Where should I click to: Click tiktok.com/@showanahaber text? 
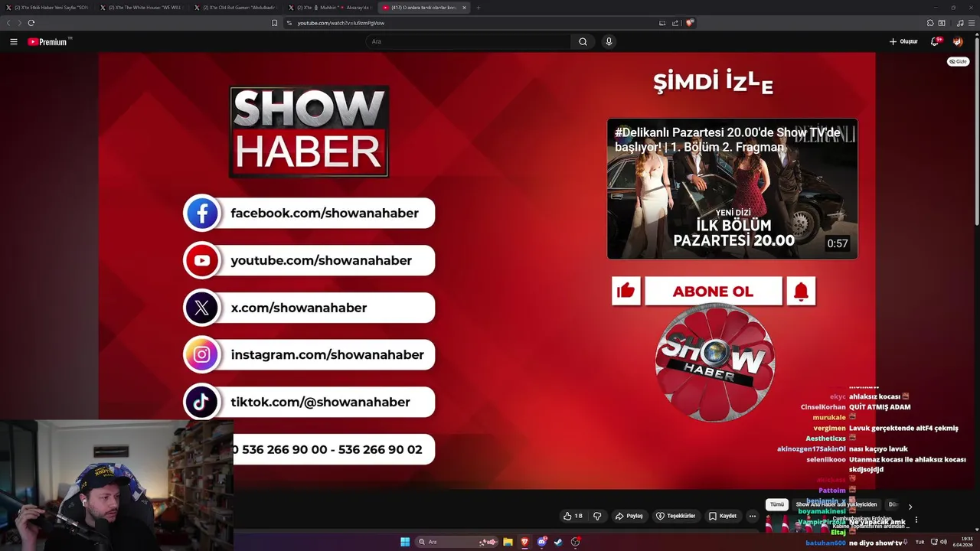pyautogui.click(x=320, y=402)
